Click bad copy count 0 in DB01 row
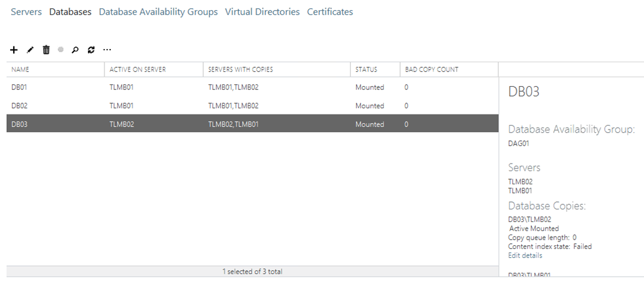The height and width of the screenshot is (283, 644). (x=406, y=87)
